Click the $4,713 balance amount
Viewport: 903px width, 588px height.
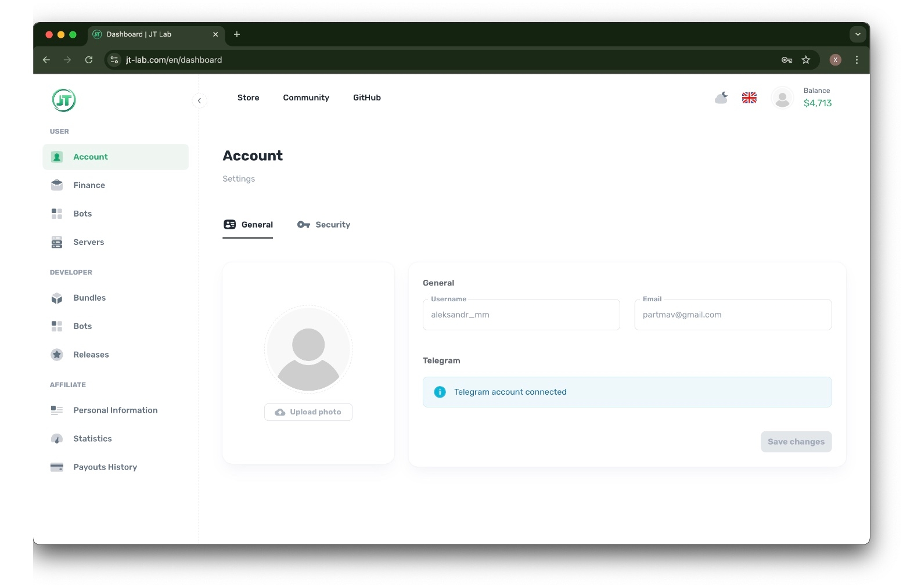pos(818,103)
